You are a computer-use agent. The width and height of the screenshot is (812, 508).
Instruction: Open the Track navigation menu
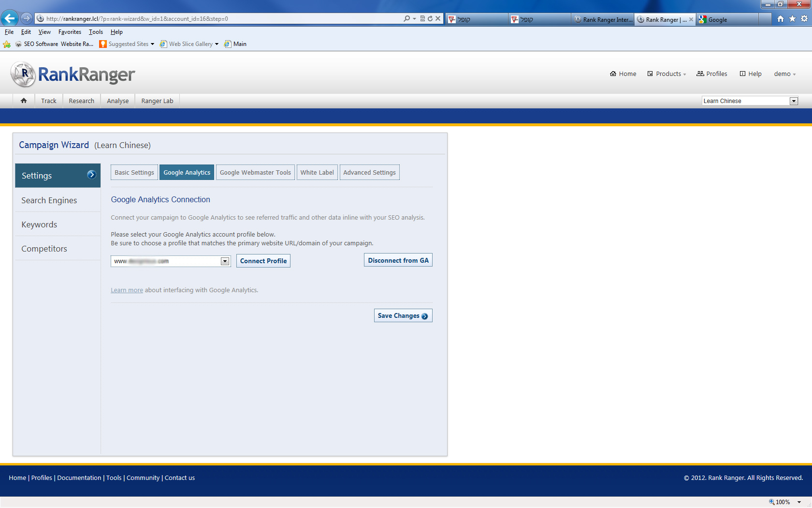(x=49, y=101)
